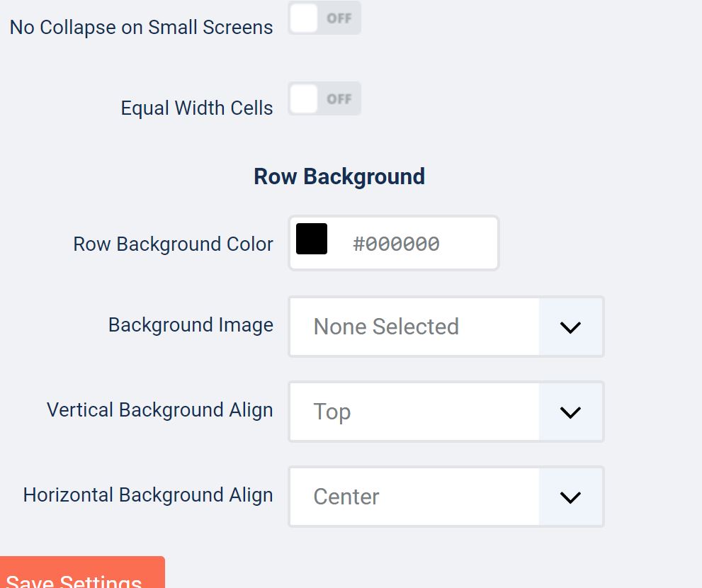
Task: Open the Horizontal Background Align Center dropdown
Action: [x=446, y=497]
